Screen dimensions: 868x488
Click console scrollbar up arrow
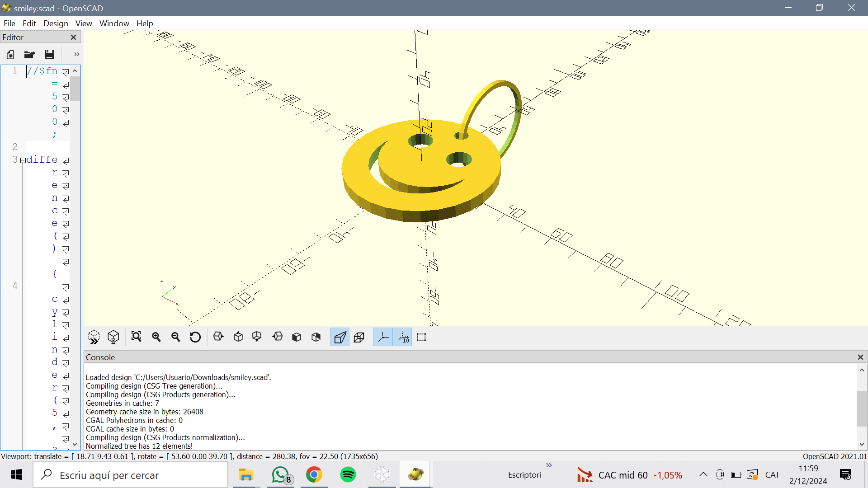coord(862,370)
